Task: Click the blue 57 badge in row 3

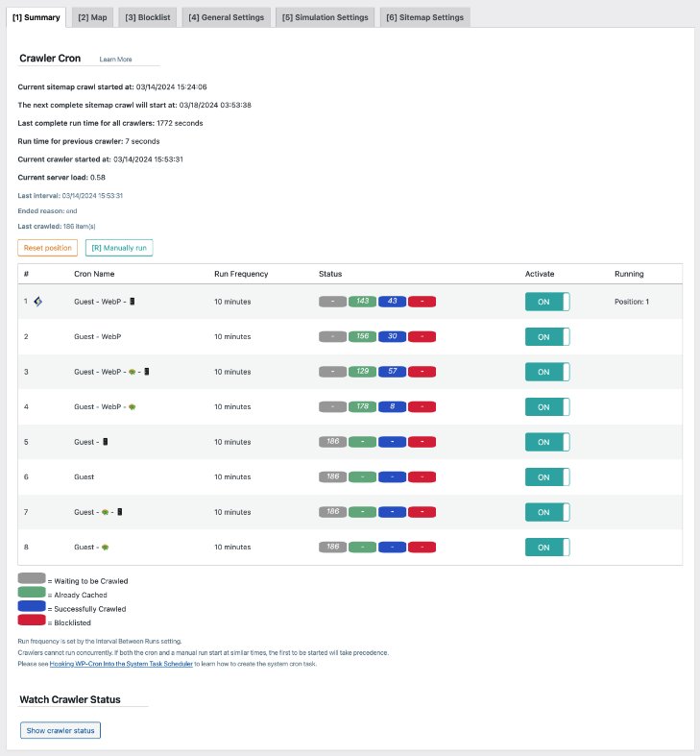Action: pyautogui.click(x=393, y=372)
